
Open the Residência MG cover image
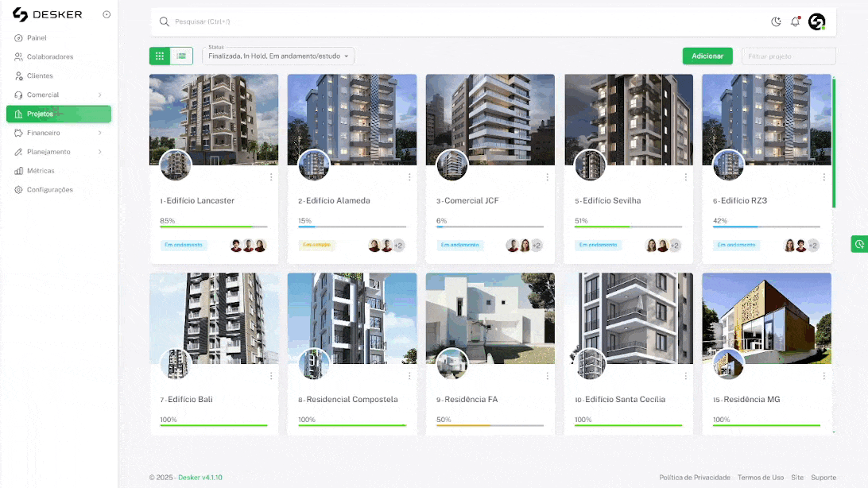(767, 318)
